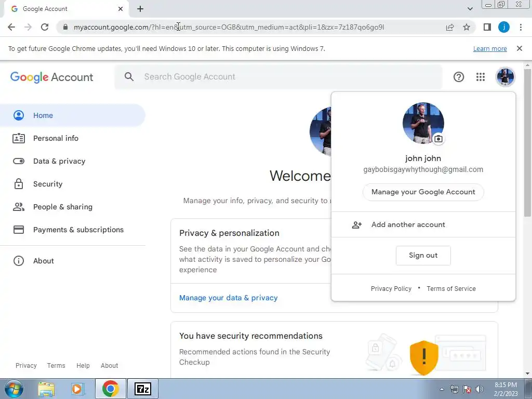Image resolution: width=532 pixels, height=399 pixels.
Task: Click the footer Privacy link
Action: [26, 366]
